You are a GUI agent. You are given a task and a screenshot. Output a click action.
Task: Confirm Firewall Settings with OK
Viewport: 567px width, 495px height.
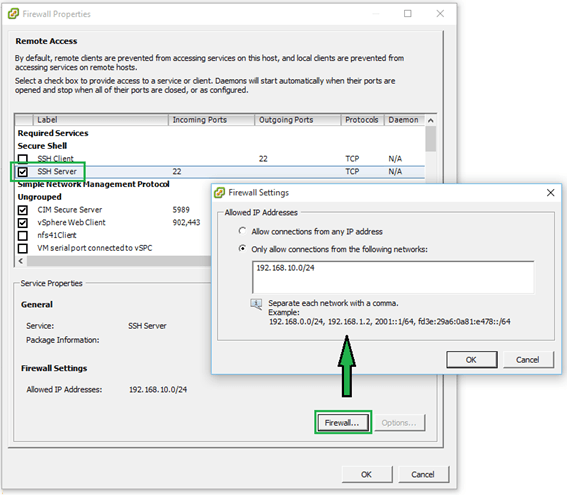pos(472,360)
